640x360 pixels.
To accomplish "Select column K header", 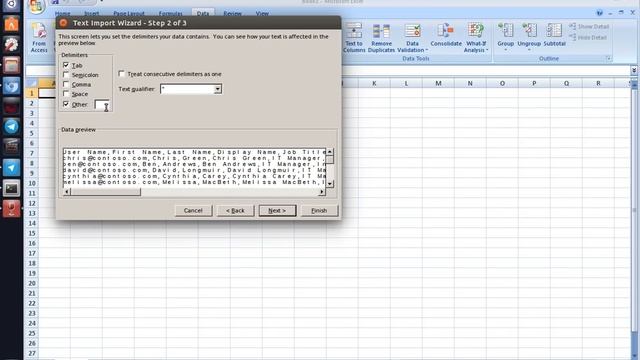I will [374, 83].
